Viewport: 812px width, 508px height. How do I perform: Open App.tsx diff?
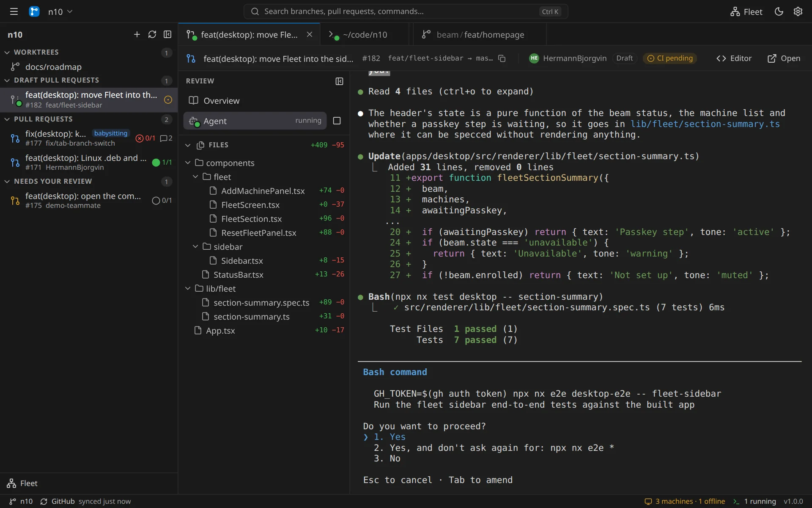tap(264, 330)
